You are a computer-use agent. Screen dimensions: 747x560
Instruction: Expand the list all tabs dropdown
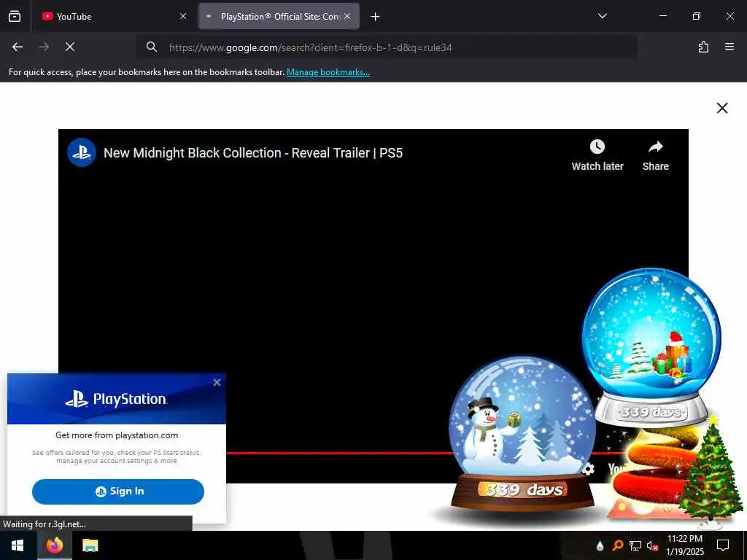[x=602, y=16]
